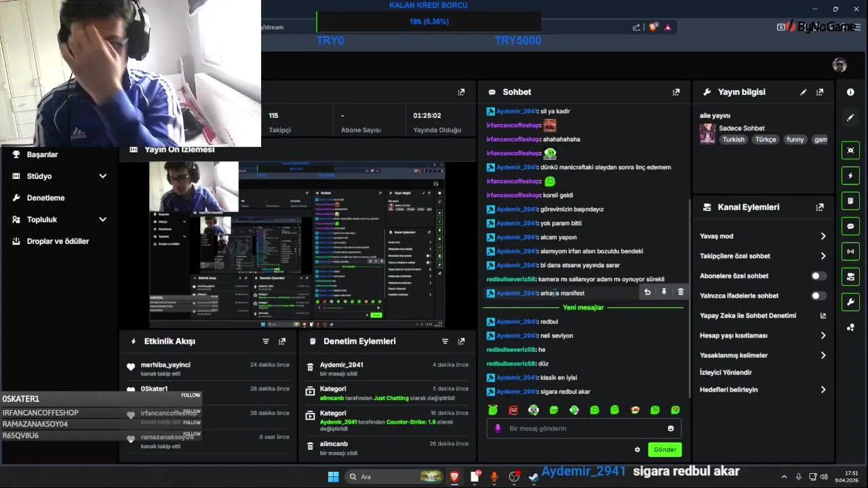The height and width of the screenshot is (488, 868).
Task: Toggle Abonelere özel sohbet switch
Action: pos(818,276)
